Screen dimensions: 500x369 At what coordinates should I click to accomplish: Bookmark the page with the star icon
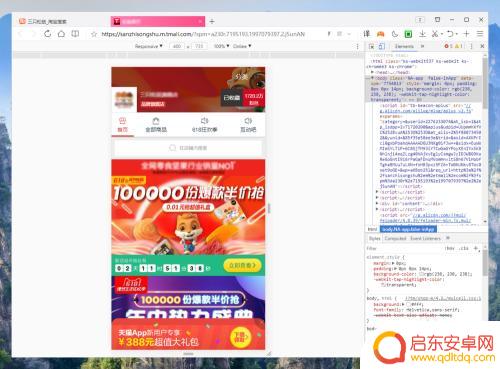(94, 34)
